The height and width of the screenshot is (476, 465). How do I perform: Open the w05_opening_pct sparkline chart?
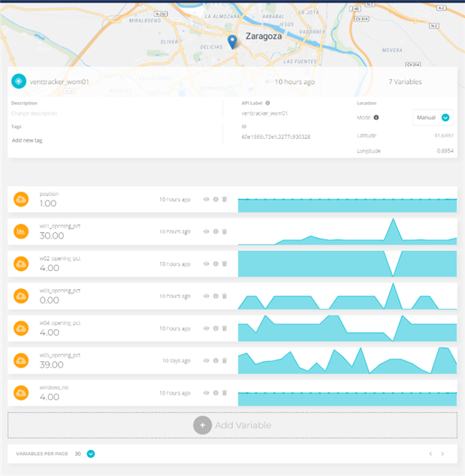click(348, 360)
